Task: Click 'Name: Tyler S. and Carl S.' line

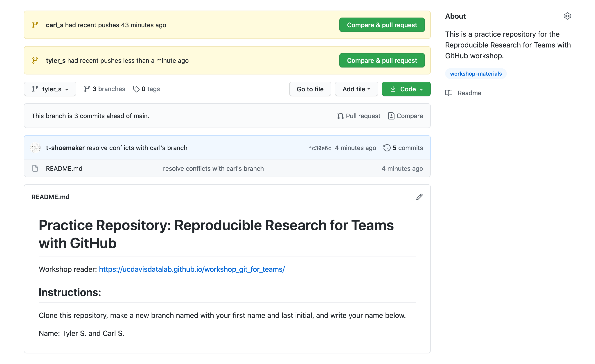Action: click(82, 333)
